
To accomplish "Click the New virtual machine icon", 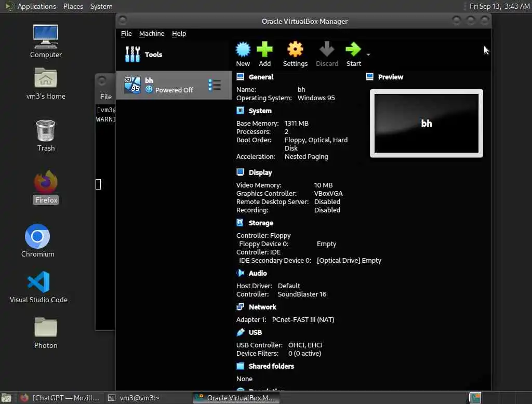I will coord(243,50).
